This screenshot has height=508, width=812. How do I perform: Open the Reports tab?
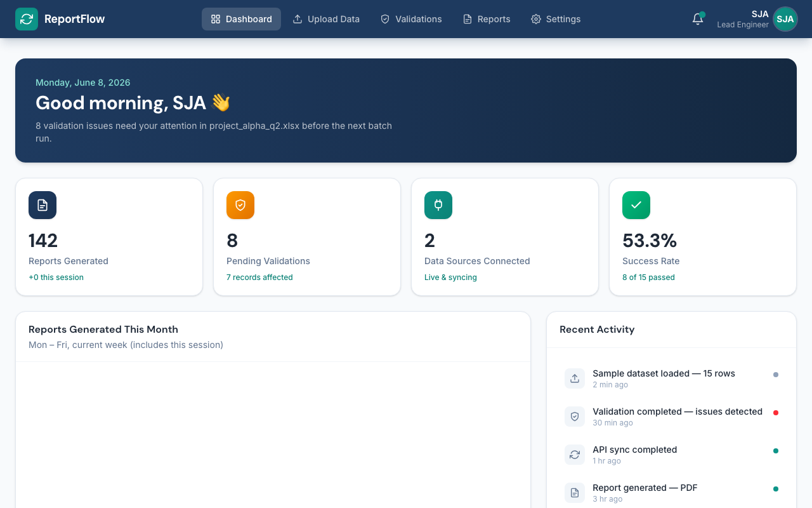coord(487,19)
